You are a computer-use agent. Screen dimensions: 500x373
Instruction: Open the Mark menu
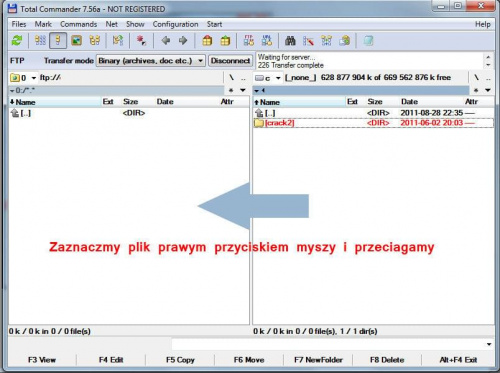coord(43,24)
